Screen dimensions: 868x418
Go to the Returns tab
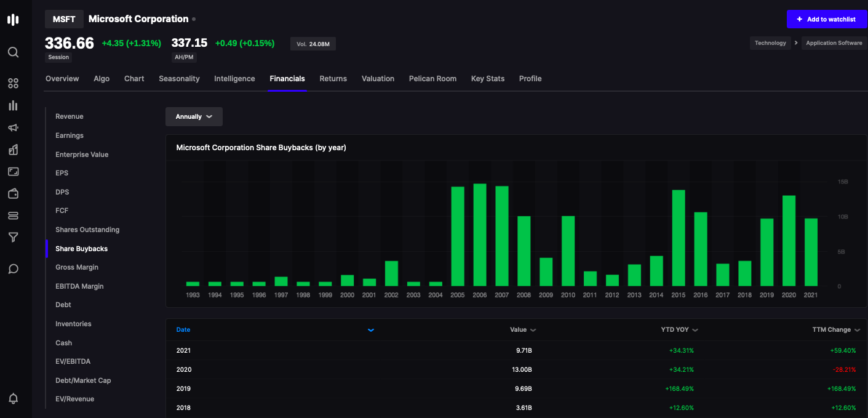click(333, 79)
